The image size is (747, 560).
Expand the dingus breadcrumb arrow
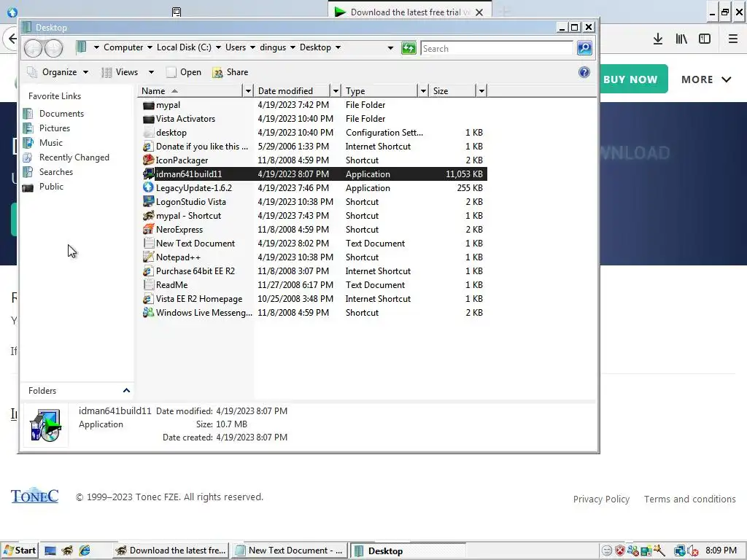point(293,47)
